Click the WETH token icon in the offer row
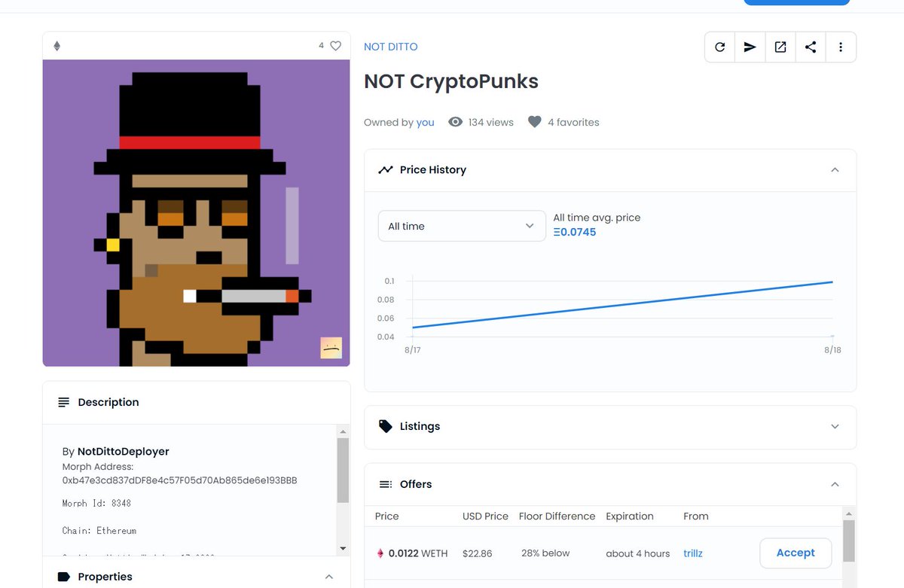 [x=380, y=553]
